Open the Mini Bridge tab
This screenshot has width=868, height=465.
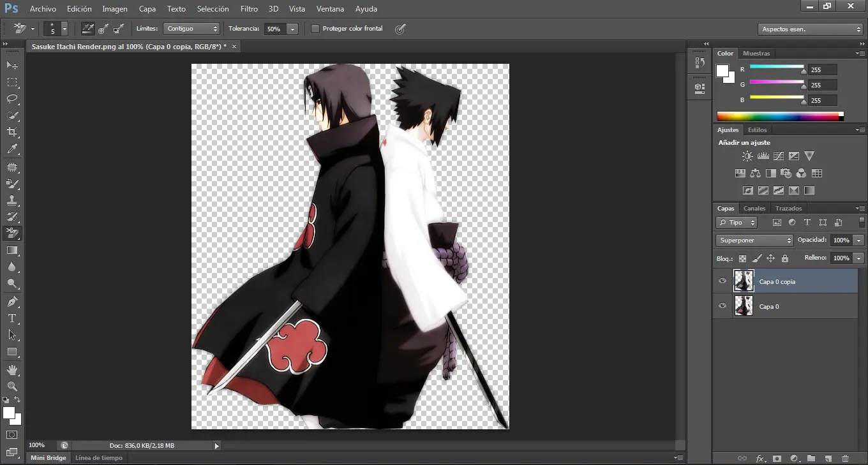[x=49, y=458]
